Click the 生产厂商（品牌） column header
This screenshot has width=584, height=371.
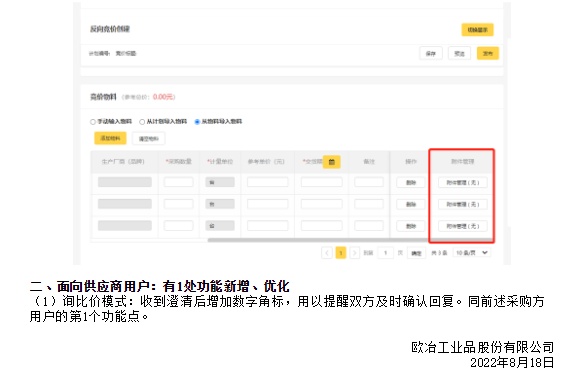[x=123, y=162]
